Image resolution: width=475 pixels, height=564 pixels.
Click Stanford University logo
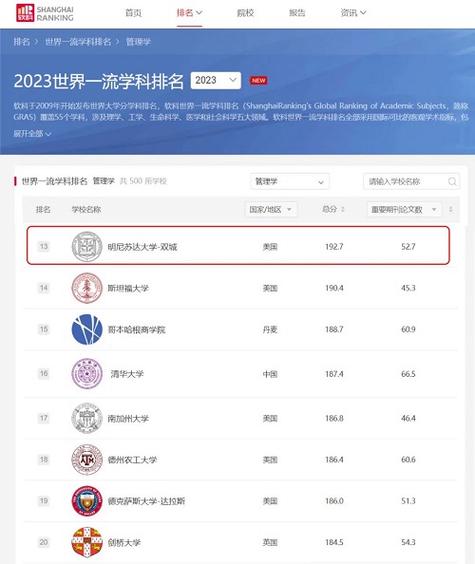[x=87, y=288]
